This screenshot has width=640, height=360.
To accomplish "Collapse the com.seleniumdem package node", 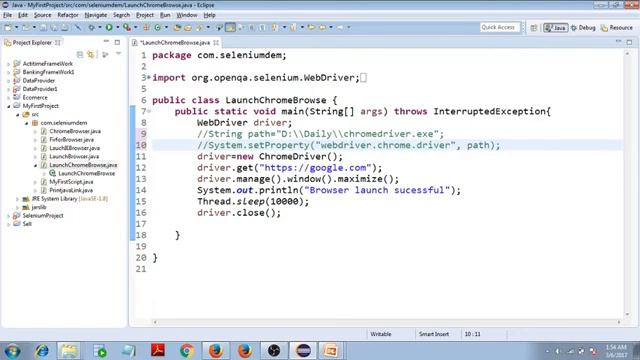I will 27,123.
